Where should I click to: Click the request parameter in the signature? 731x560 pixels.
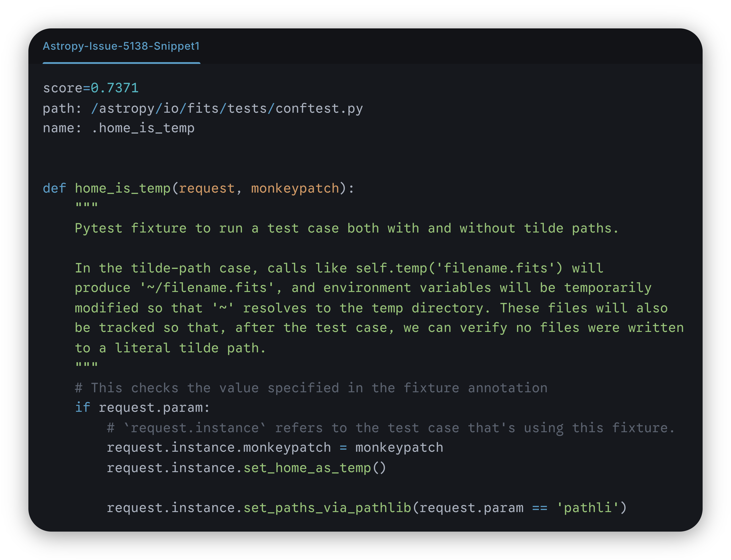point(206,188)
